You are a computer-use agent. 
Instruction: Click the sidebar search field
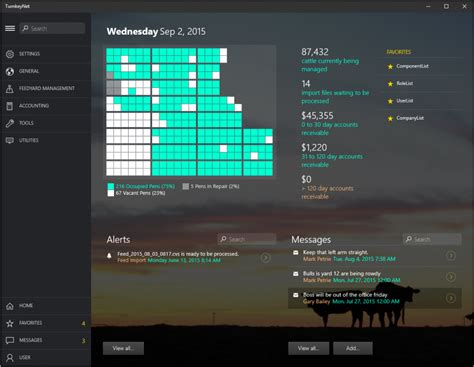pos(52,28)
